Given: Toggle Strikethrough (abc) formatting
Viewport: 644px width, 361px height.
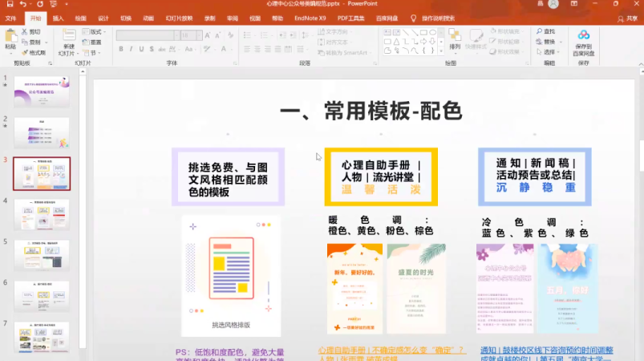Looking at the screenshot, I should [x=162, y=49].
